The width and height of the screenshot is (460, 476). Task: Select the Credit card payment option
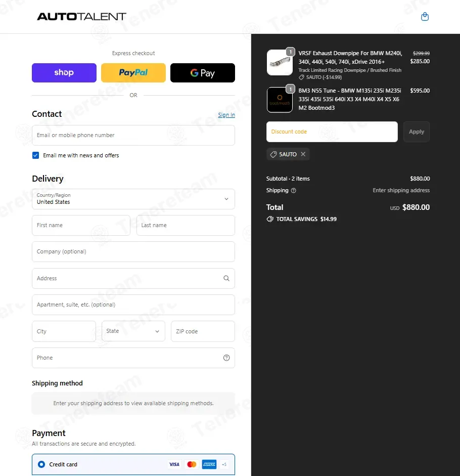click(x=41, y=464)
